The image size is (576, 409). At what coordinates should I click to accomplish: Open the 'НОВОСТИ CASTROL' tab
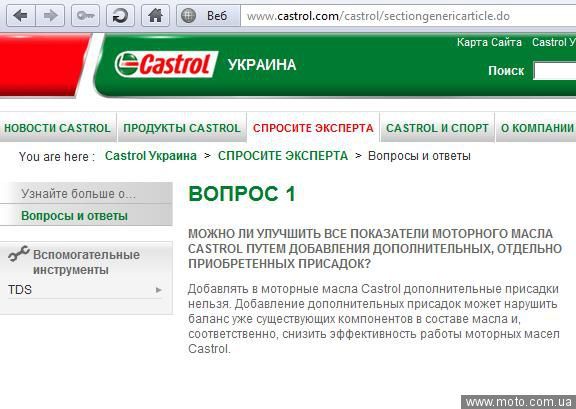pyautogui.click(x=57, y=128)
